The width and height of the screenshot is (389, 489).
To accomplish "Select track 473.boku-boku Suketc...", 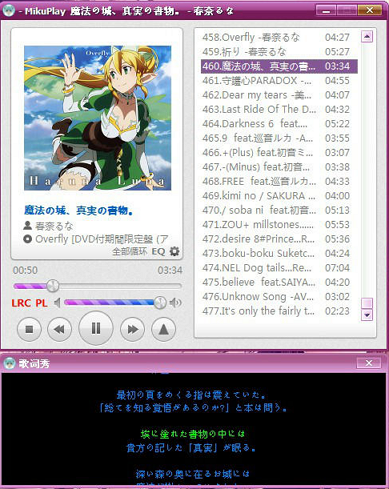I will [x=279, y=253].
